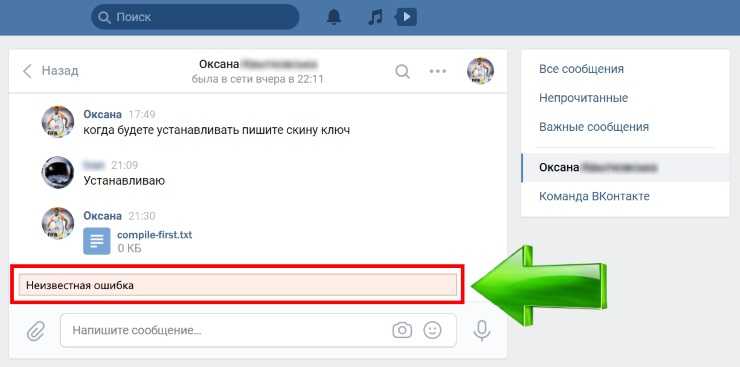Attach a file with the paperclip icon
Image resolution: width=740 pixels, height=367 pixels.
coord(36,331)
